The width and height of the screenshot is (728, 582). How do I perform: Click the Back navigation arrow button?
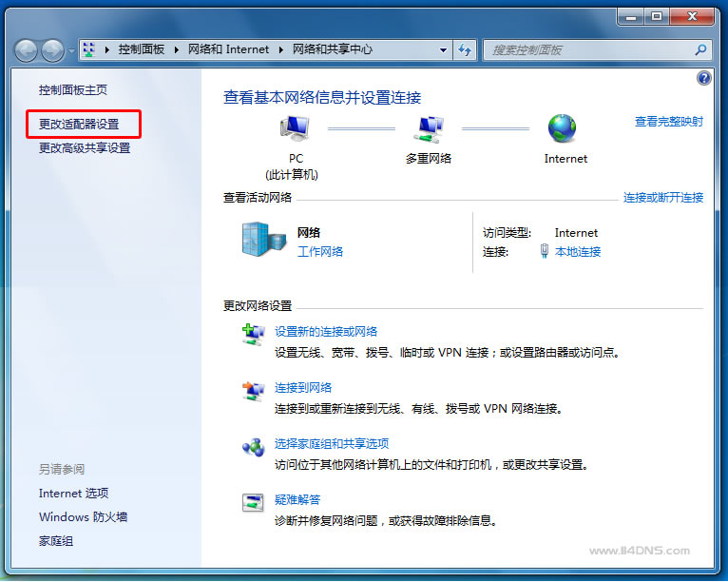coord(26,50)
